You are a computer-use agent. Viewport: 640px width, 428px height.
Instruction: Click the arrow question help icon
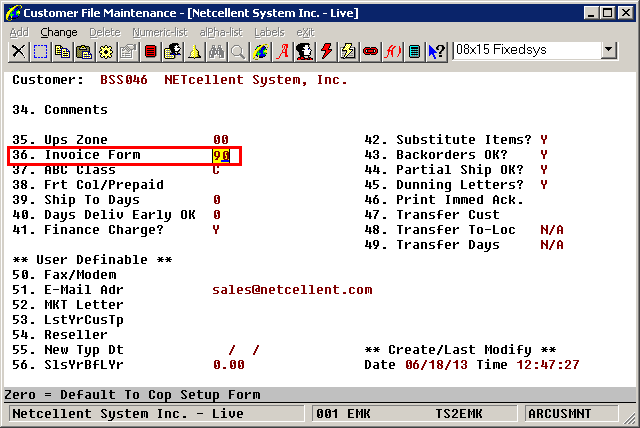[x=437, y=52]
